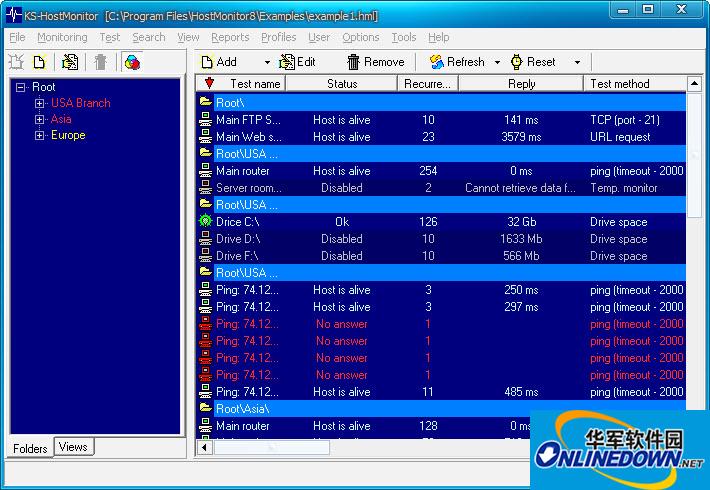Open the Monitoring menu
This screenshot has width=710, height=490.
coord(62,38)
